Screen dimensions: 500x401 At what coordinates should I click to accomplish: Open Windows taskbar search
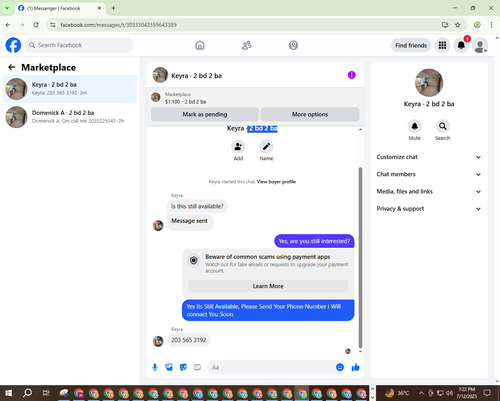27,393
